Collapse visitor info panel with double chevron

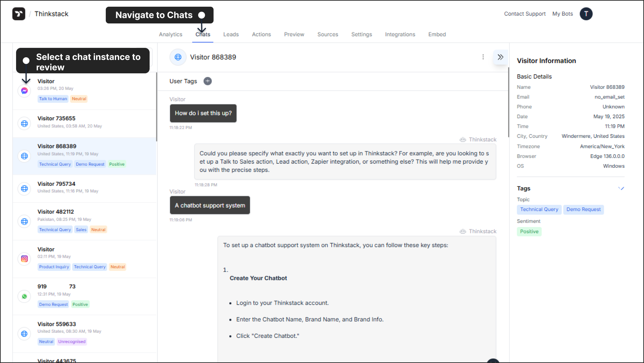point(500,57)
